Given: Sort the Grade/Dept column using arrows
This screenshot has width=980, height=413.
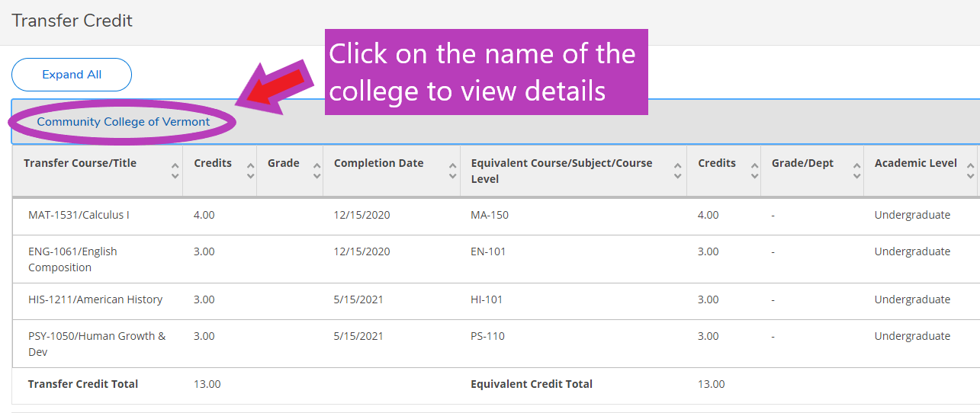Looking at the screenshot, I should point(856,171).
